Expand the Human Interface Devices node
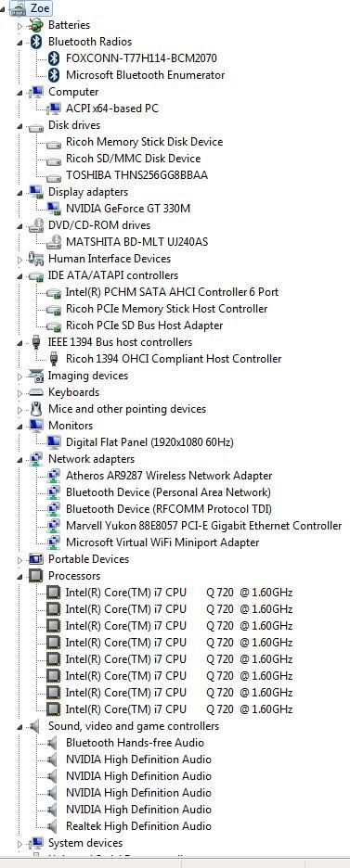 tap(19, 259)
